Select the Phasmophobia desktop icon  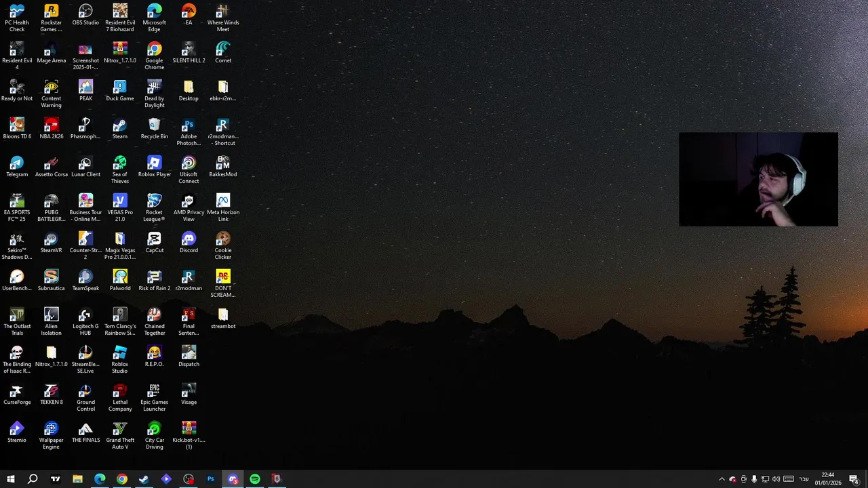pos(85,129)
